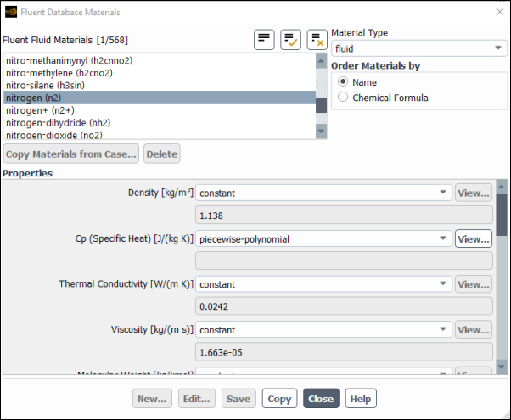The image size is (511, 420).
Task: Click View button for Cp Specific Heat
Action: click(x=473, y=238)
